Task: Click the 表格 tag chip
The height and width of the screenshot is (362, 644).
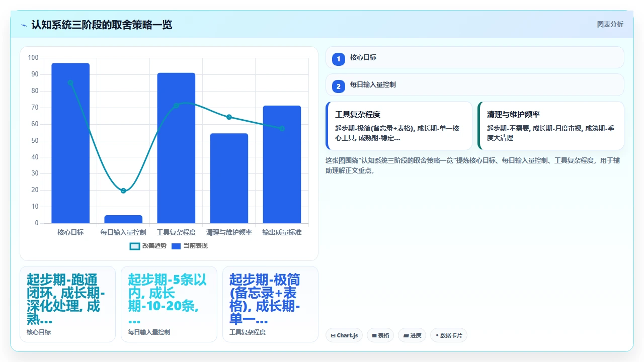Action: 380,335
